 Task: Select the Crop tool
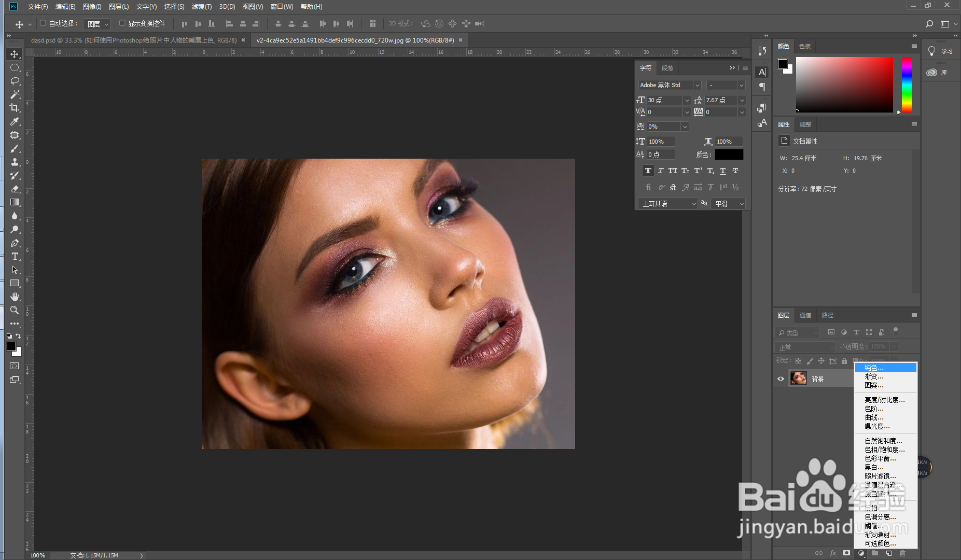pos(14,107)
